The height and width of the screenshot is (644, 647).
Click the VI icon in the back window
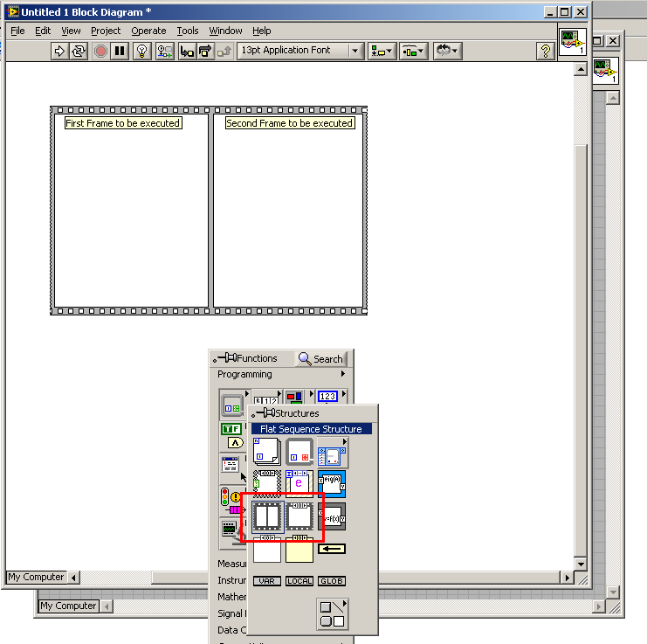(x=606, y=71)
